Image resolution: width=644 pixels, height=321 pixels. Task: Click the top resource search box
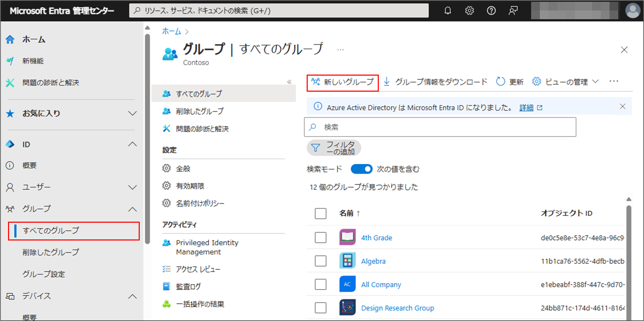click(x=279, y=10)
